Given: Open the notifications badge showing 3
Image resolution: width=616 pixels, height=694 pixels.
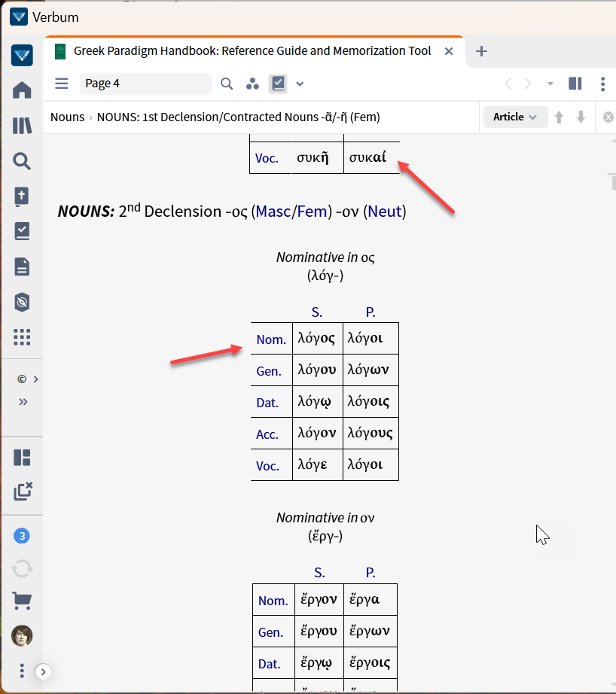Looking at the screenshot, I should (22, 536).
